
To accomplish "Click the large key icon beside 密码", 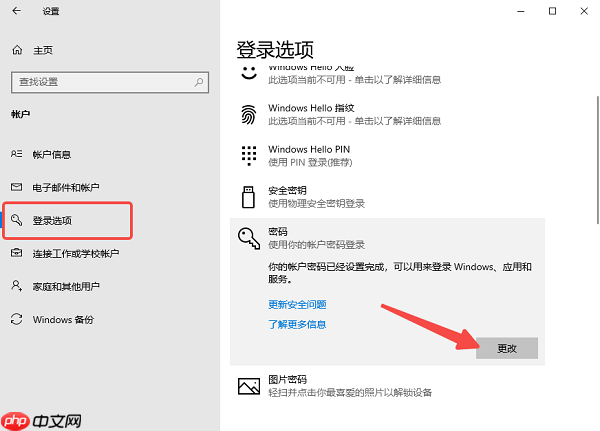I will tap(249, 238).
